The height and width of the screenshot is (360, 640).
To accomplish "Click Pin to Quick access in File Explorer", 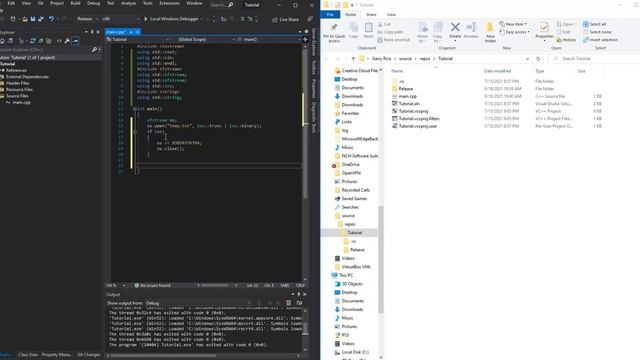I will [x=334, y=33].
